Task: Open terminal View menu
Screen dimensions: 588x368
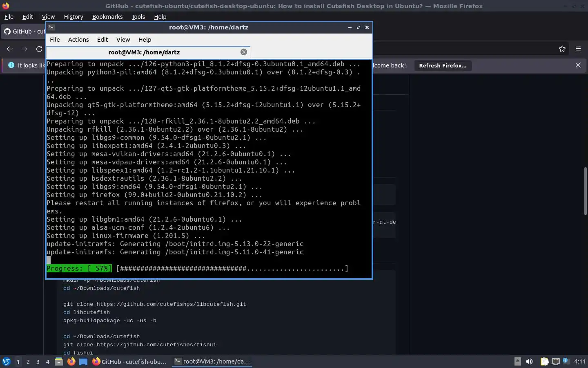Action: tap(123, 40)
